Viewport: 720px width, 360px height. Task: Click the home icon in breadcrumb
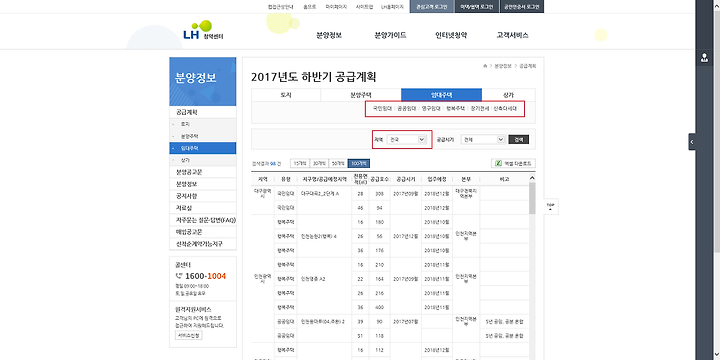[x=485, y=67]
